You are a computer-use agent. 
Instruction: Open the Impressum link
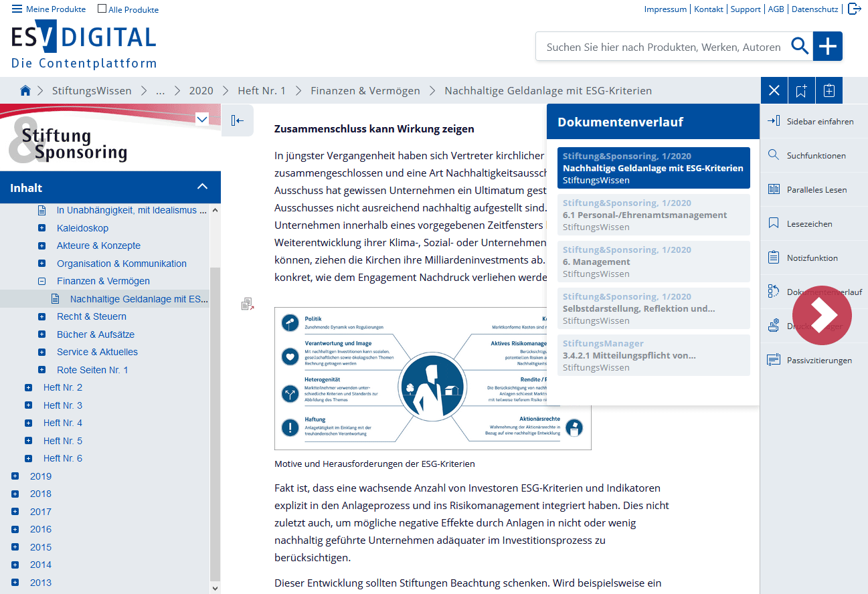(665, 9)
